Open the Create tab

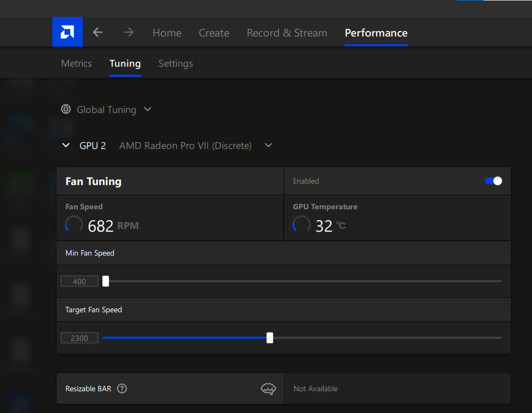coord(214,33)
